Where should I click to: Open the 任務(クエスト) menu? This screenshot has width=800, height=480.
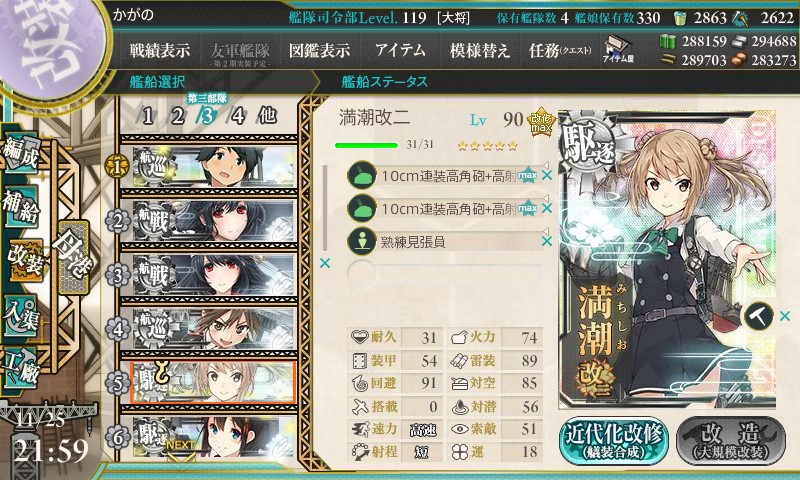point(560,50)
